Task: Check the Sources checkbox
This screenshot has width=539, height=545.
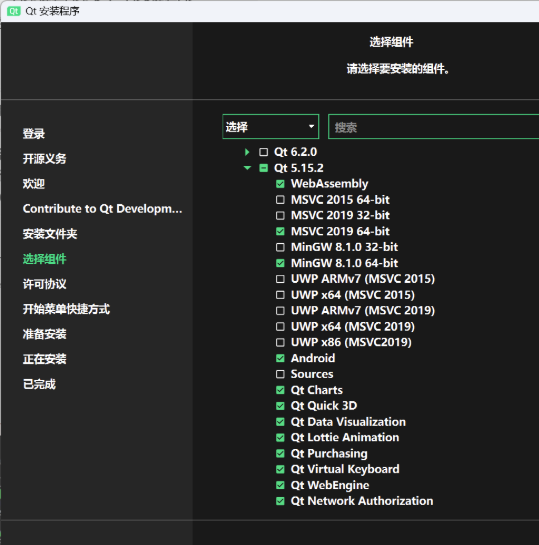Action: coord(280,374)
